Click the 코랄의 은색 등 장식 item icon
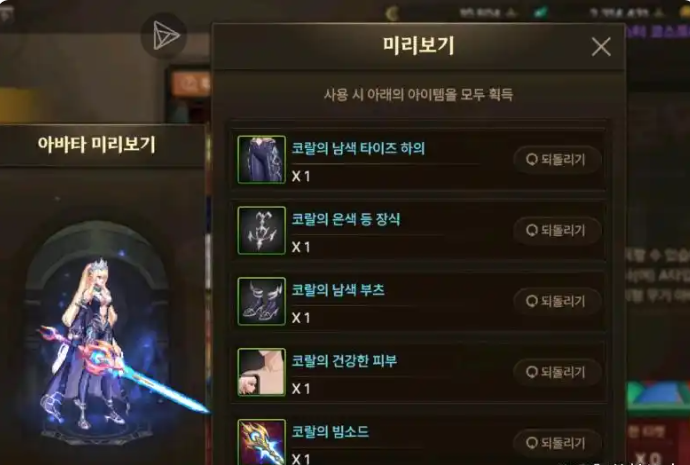Viewport: 690px width, 465px height. click(x=261, y=230)
